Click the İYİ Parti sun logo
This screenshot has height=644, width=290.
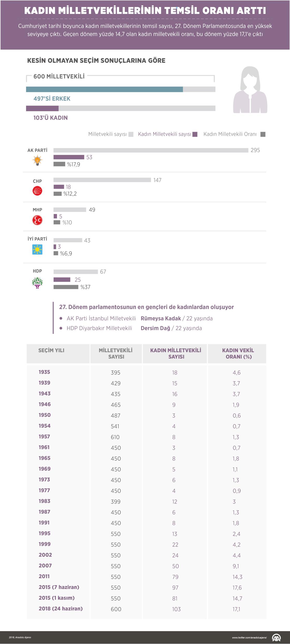click(37, 250)
